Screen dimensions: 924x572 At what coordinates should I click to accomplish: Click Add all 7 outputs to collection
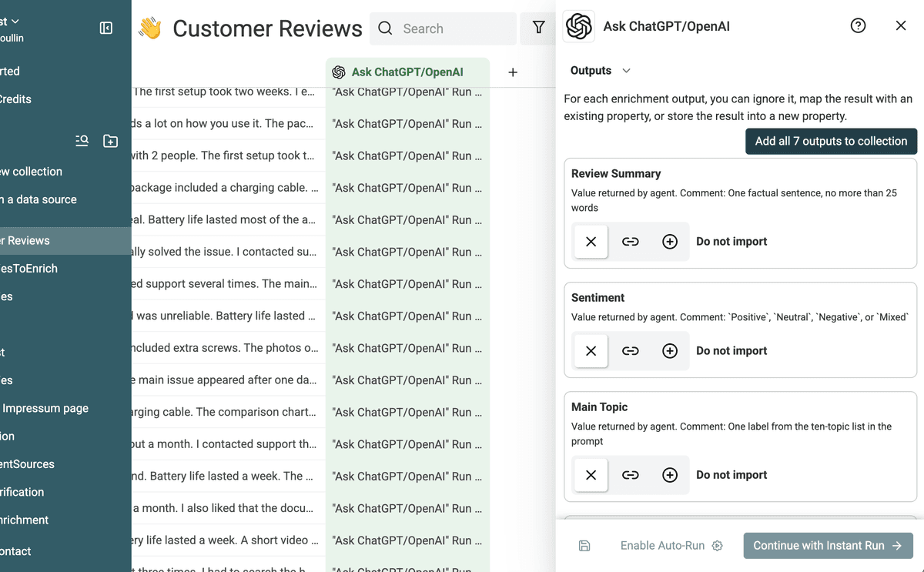tap(831, 141)
